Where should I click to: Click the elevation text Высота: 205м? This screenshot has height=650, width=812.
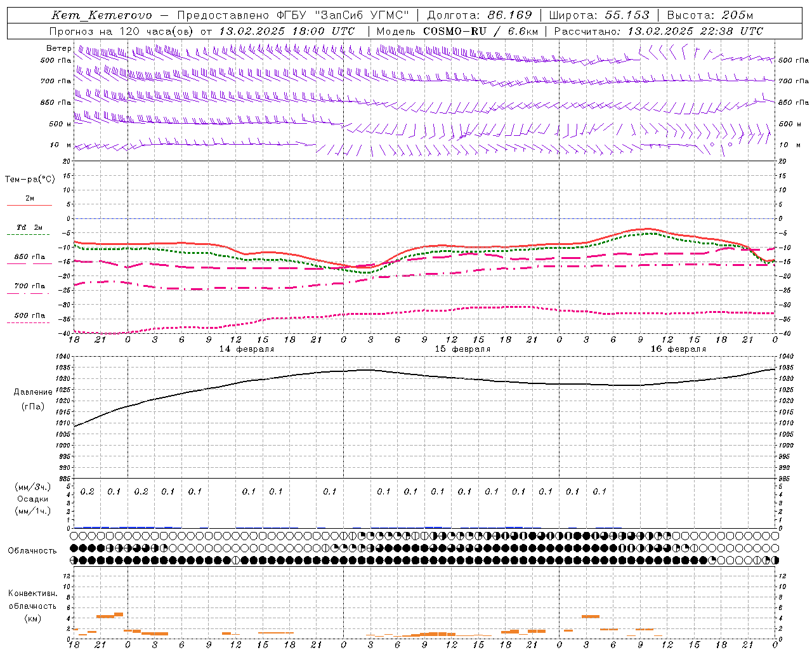(x=710, y=15)
